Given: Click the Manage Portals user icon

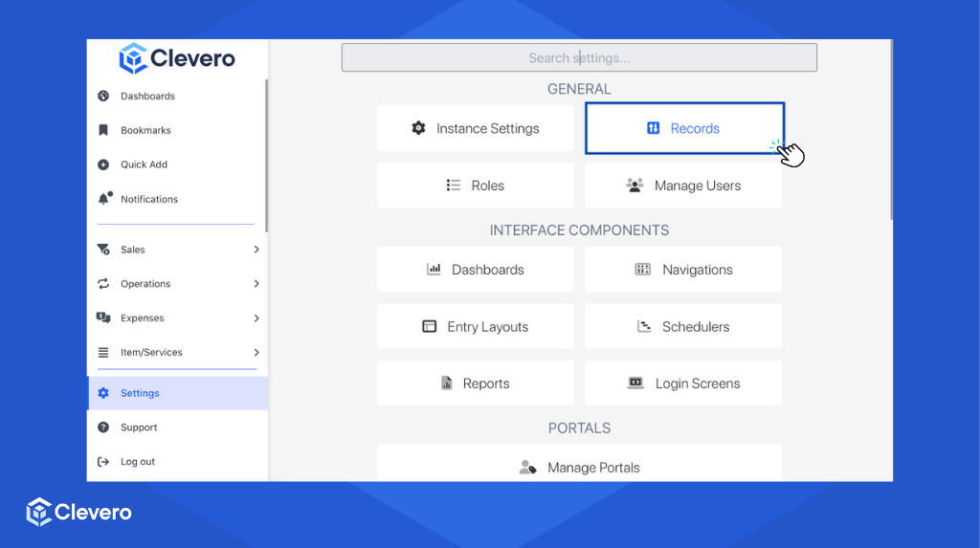Looking at the screenshot, I should [528, 468].
